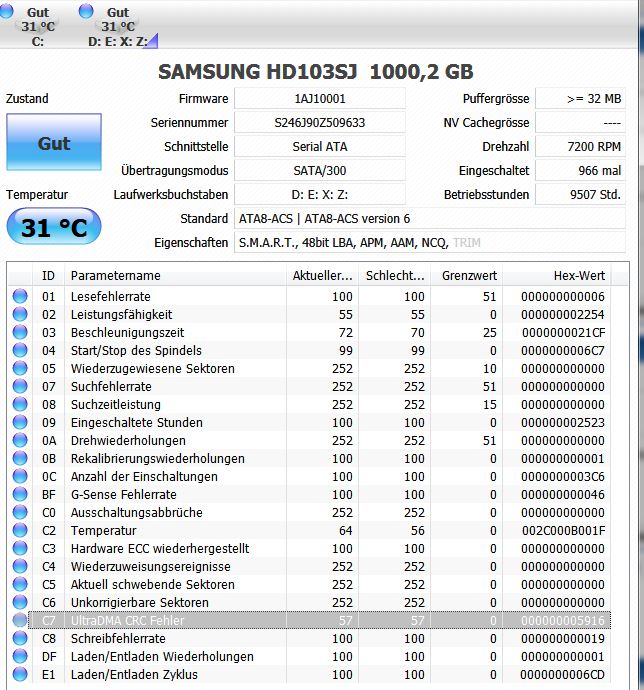The height and width of the screenshot is (690, 644).
Task: Click the status icon for Wiederzugewiesene Sektoren
Action: 20,368
